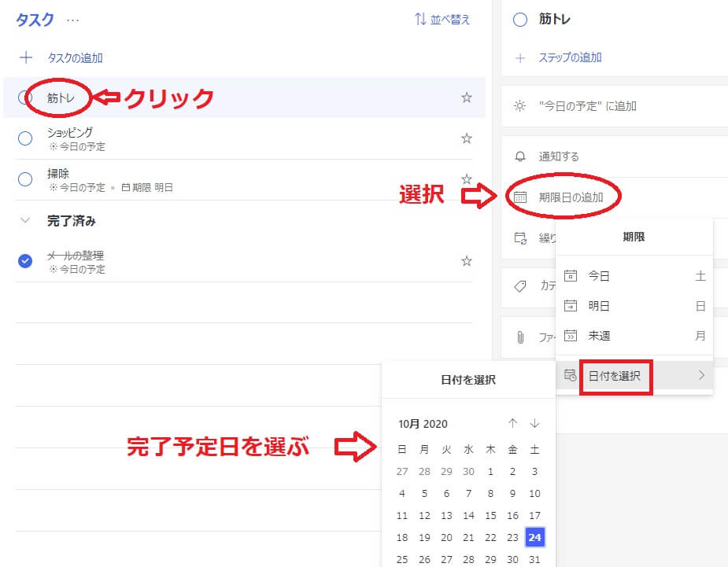Viewport: 728px width, 567px height.
Task: Click ステップの追加 in detail panel
Action: tap(570, 57)
